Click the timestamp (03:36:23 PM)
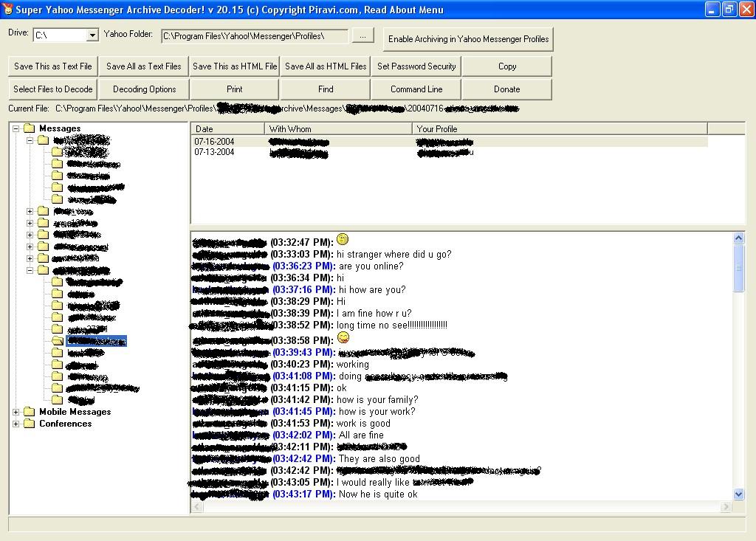The image size is (756, 541). click(303, 266)
